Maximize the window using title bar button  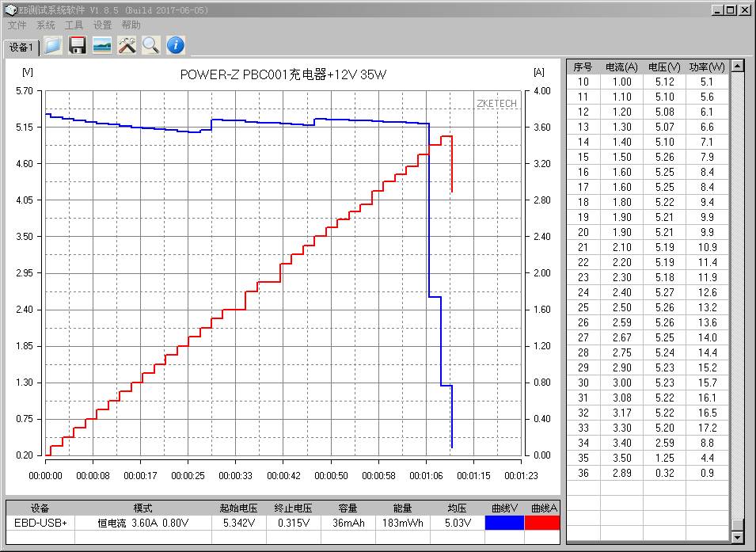[x=731, y=10]
